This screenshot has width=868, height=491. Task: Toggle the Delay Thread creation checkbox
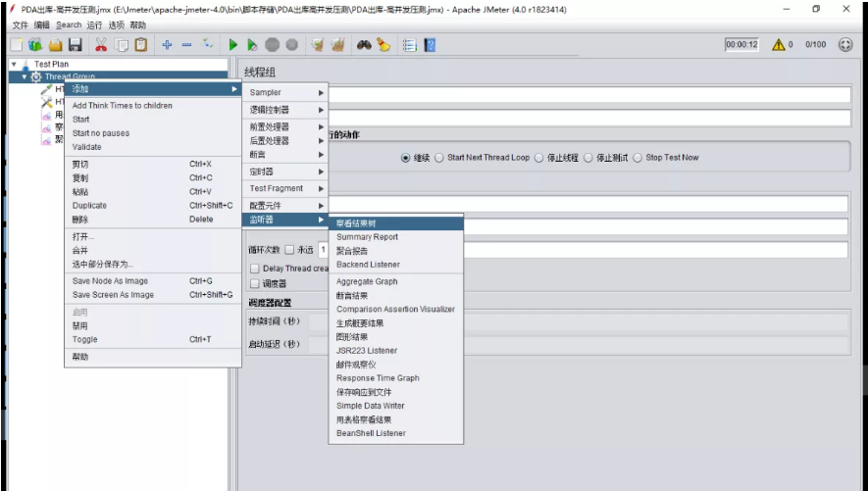click(x=255, y=269)
